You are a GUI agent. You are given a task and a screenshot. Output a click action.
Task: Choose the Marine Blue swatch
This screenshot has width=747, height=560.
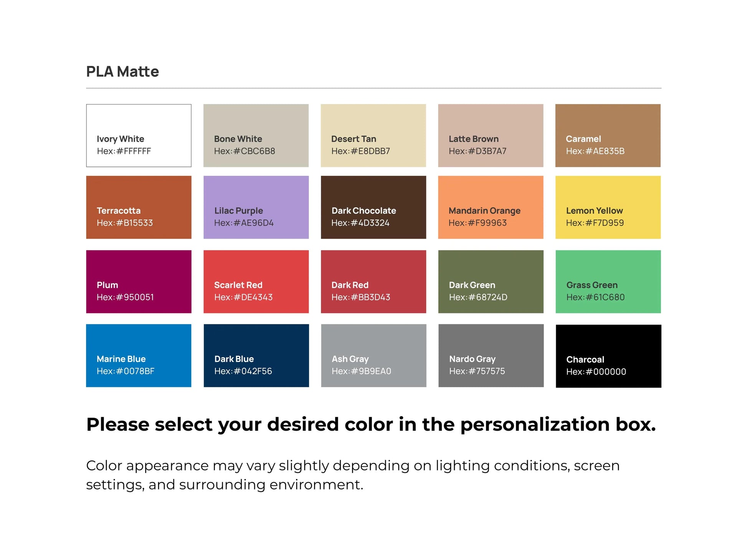139,355
